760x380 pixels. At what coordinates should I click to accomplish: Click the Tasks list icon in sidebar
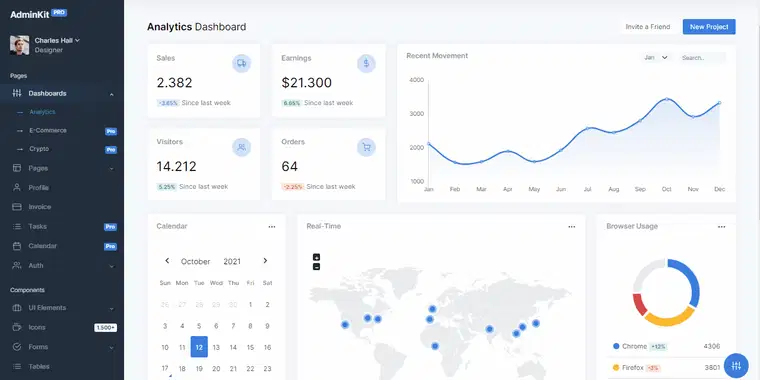16,226
